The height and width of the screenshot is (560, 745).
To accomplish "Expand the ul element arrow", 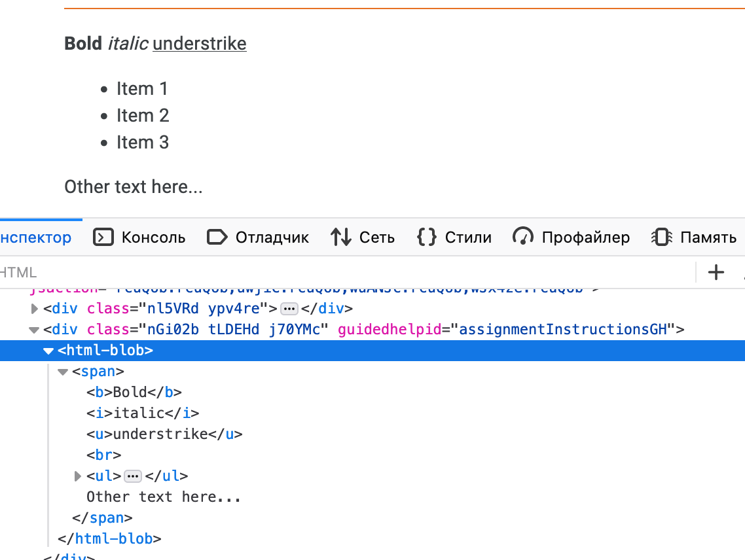I will 78,476.
